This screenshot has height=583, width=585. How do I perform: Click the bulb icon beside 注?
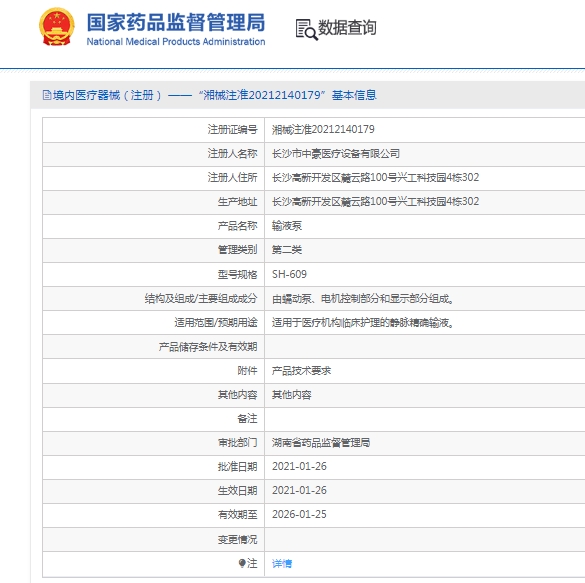(x=242, y=563)
